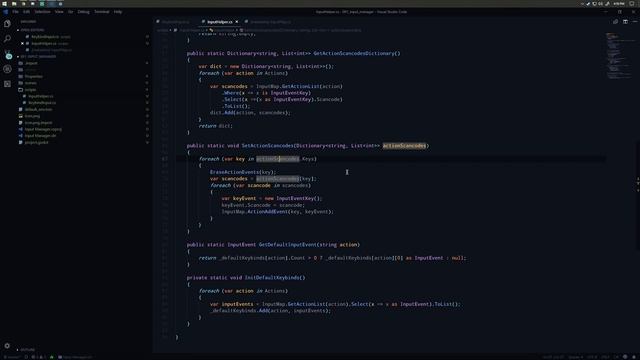Switch to the third editor tab
Screen dimensions: 640x360
[x=269, y=22]
